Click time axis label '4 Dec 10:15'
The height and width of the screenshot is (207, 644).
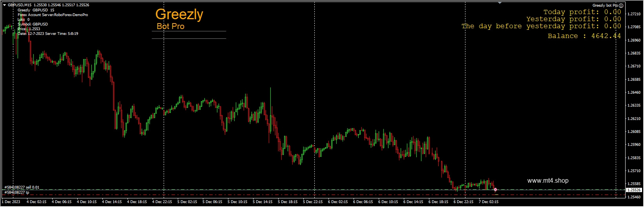[x=87, y=202]
